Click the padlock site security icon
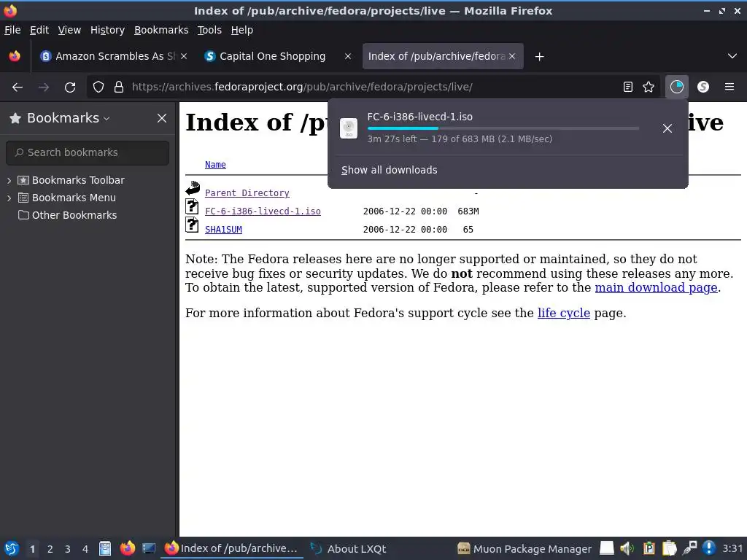747x560 pixels. pos(119,87)
